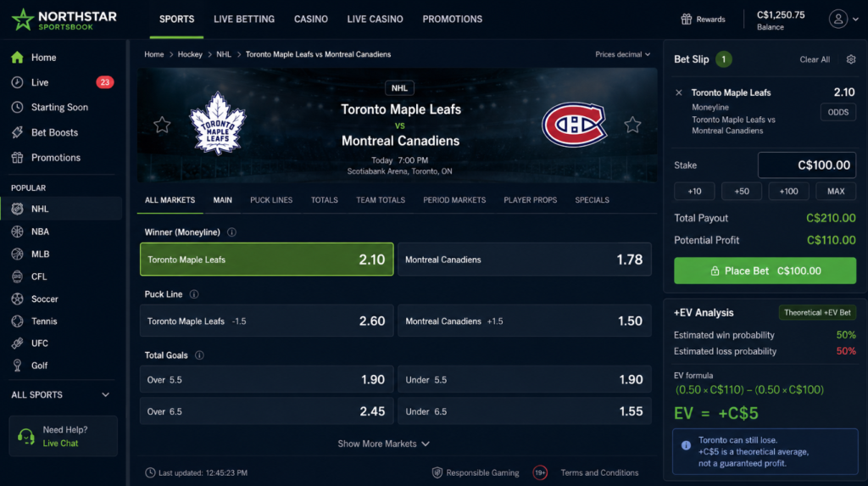Click the Bet Boosts rocket icon
Viewport: 868px width, 486px height.
click(x=17, y=132)
